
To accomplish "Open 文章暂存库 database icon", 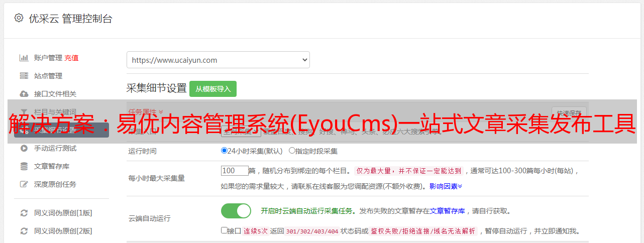I will [24, 166].
